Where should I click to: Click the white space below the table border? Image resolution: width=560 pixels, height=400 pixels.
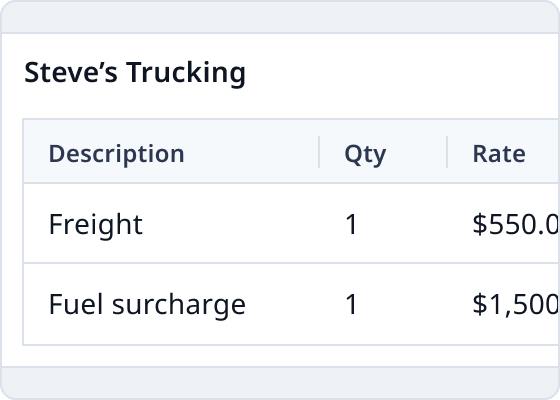point(280,356)
